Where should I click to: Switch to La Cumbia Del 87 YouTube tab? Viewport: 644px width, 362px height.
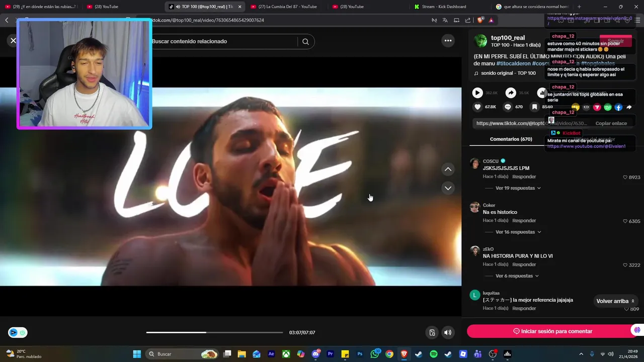pyautogui.click(x=287, y=7)
